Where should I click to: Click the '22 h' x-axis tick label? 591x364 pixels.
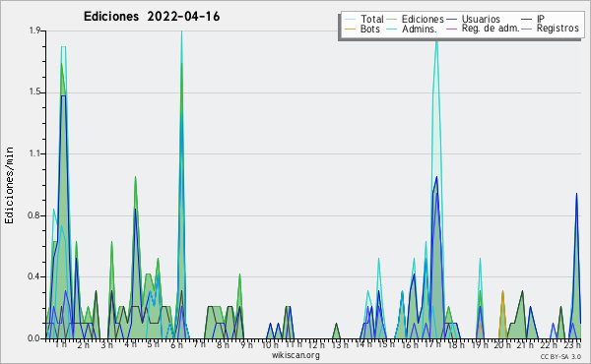[x=550, y=344]
